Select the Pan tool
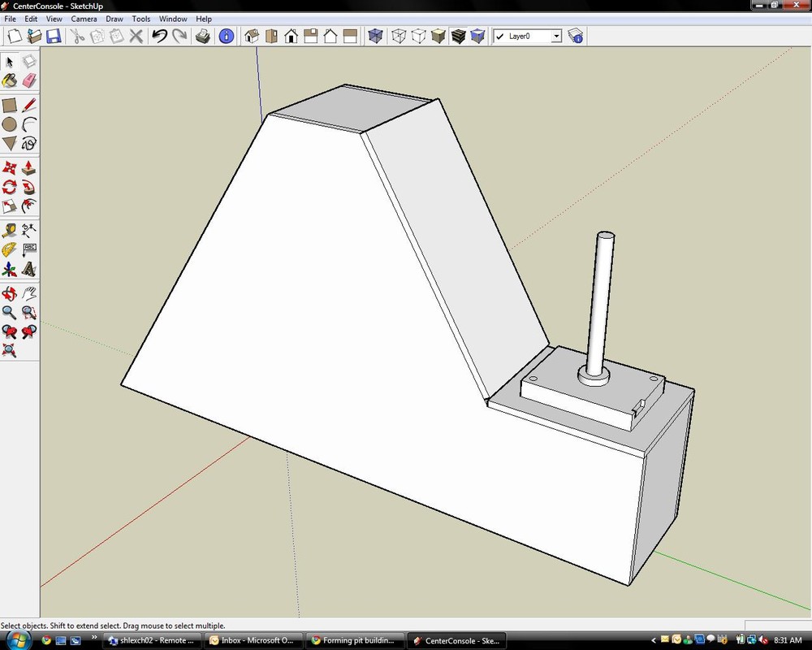812x650 pixels. [x=29, y=292]
